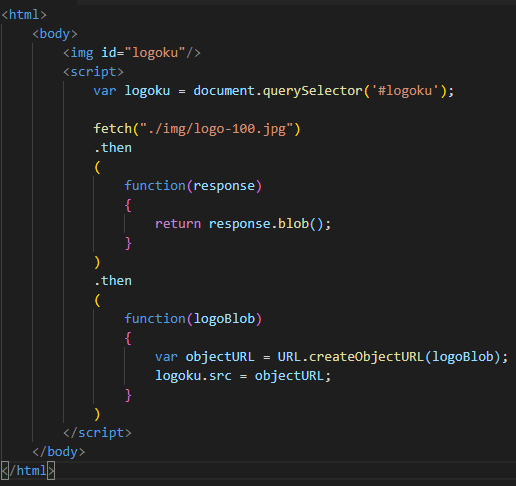
Task: Click the logoku.src assignment
Action: (x=193, y=376)
